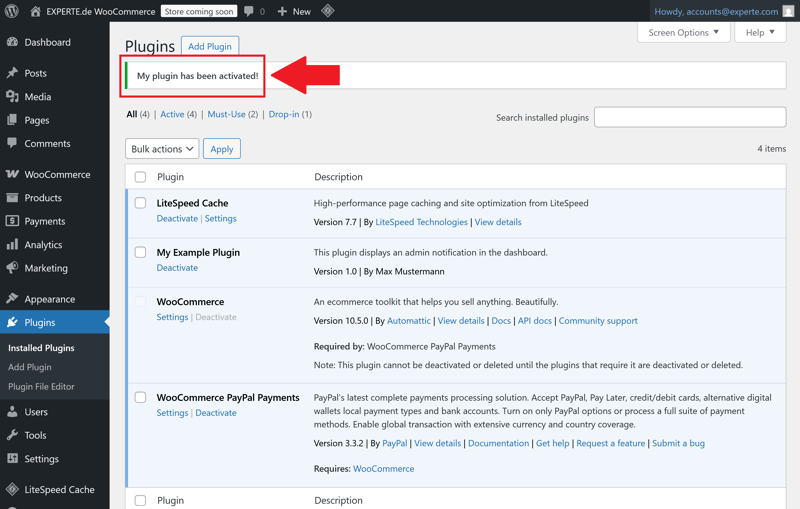The image size is (800, 509).
Task: Open the comments bubble icon in admin bar
Action: (x=249, y=11)
